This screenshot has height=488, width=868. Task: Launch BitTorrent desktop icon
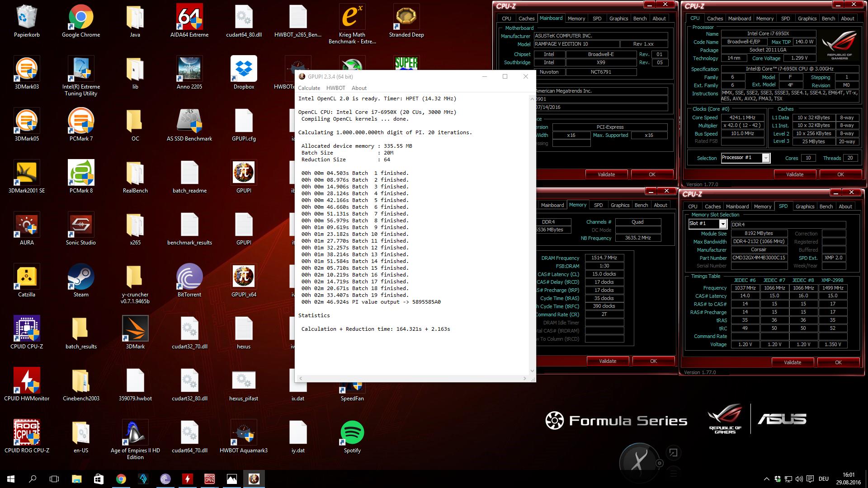pyautogui.click(x=189, y=281)
